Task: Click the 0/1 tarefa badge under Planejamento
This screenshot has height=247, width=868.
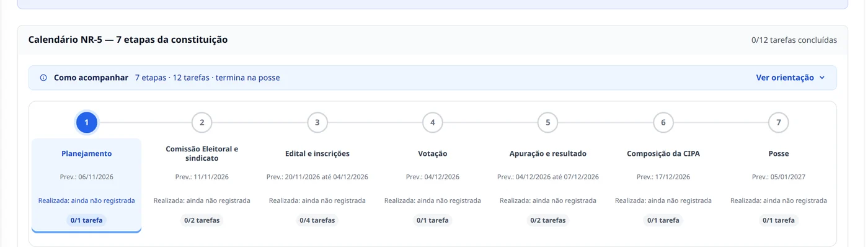Action: point(87,220)
